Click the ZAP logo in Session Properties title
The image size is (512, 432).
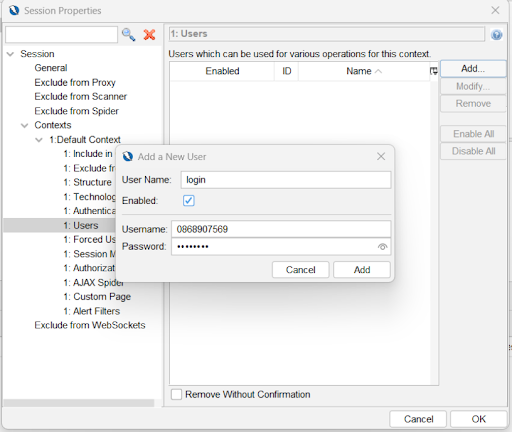point(14,11)
